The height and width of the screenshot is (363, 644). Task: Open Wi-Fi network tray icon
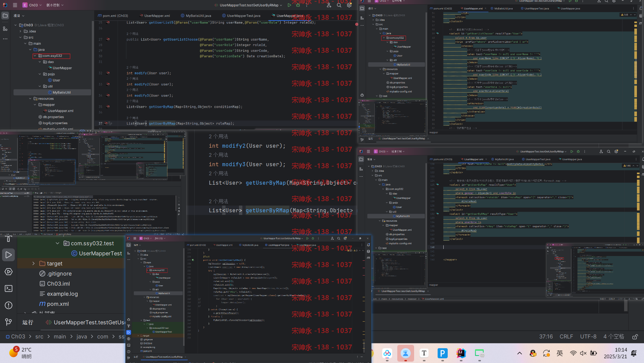(x=573, y=353)
